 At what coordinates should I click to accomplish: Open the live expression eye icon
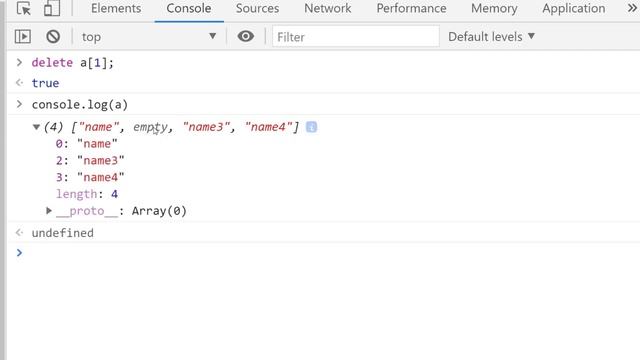(x=245, y=36)
